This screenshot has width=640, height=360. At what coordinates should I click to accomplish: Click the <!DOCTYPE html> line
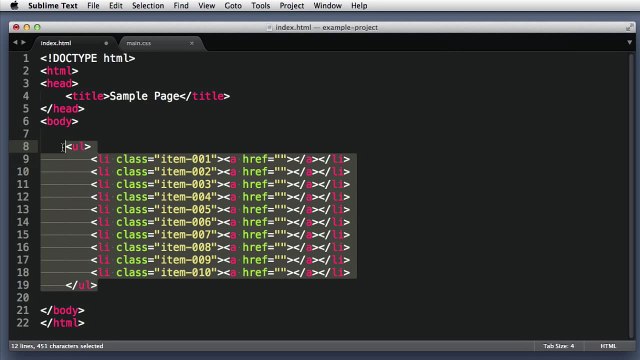click(x=88, y=58)
